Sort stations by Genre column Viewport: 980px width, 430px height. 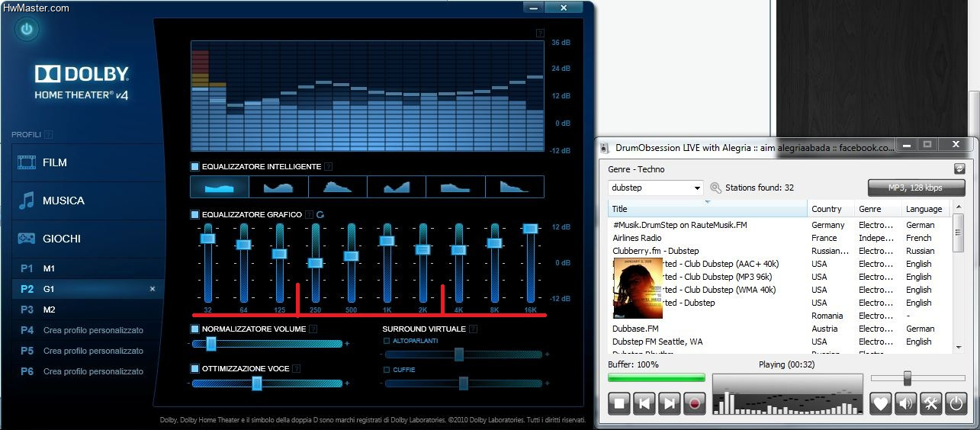[x=878, y=209]
